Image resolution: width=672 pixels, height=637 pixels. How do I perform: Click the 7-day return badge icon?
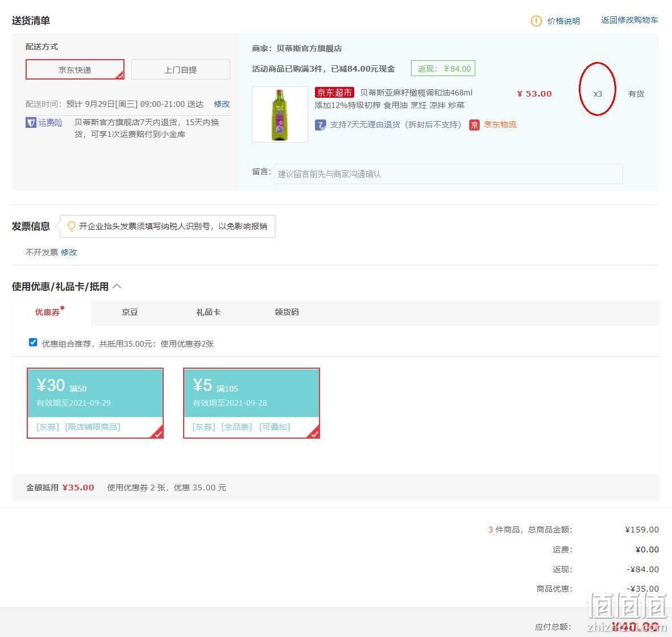click(320, 125)
